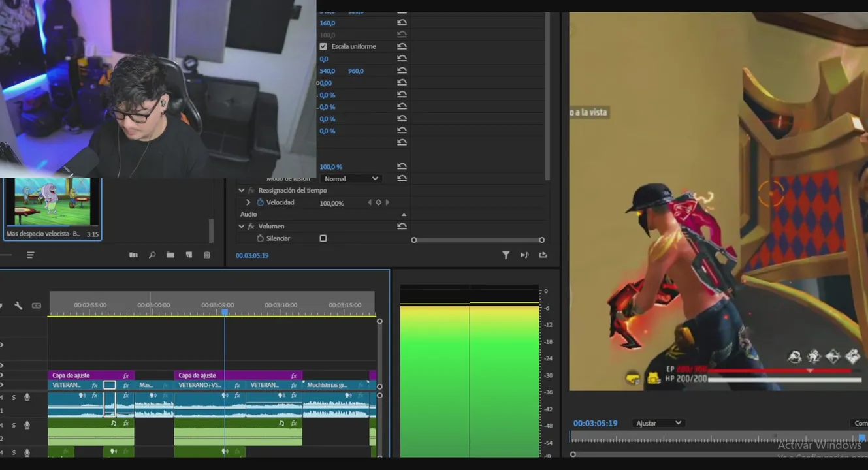The width and height of the screenshot is (868, 470).
Task: Reset the 540,0 960,0 parameter row
Action: tap(402, 70)
